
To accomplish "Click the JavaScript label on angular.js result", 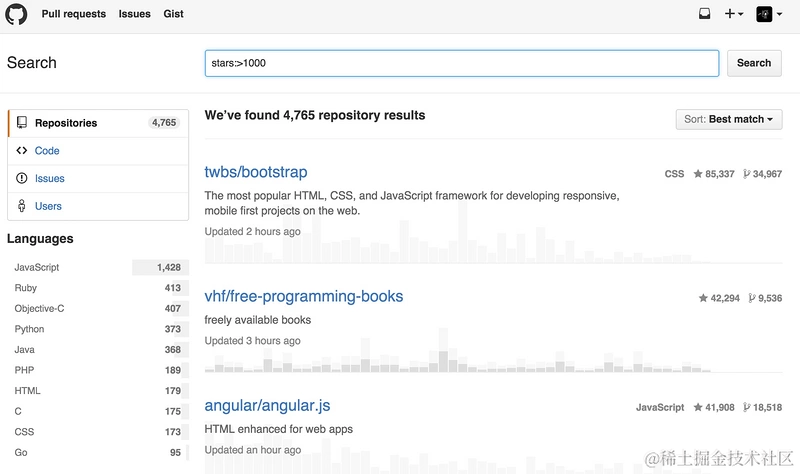I will pos(660,408).
